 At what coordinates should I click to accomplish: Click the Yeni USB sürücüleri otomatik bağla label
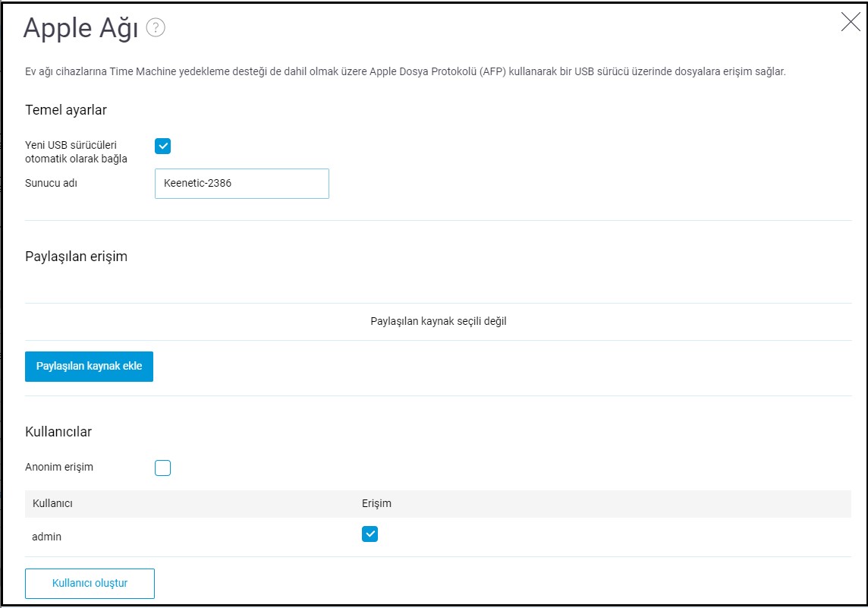coord(76,152)
